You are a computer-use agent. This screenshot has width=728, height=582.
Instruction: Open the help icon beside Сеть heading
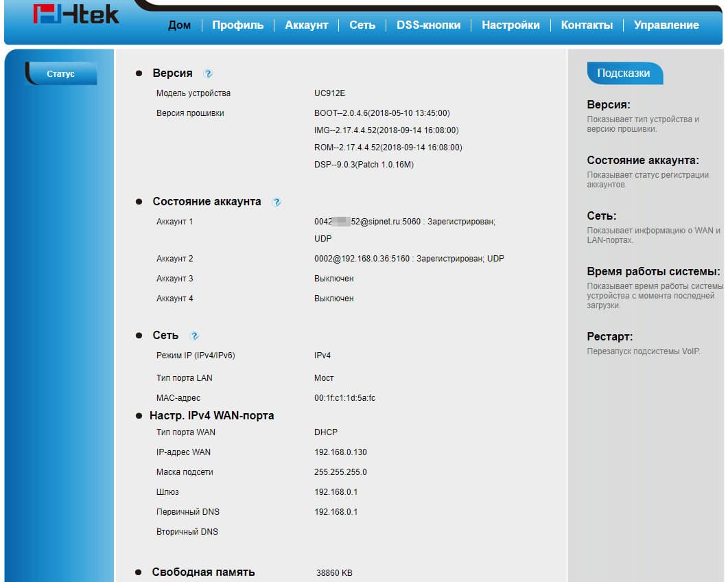(194, 336)
